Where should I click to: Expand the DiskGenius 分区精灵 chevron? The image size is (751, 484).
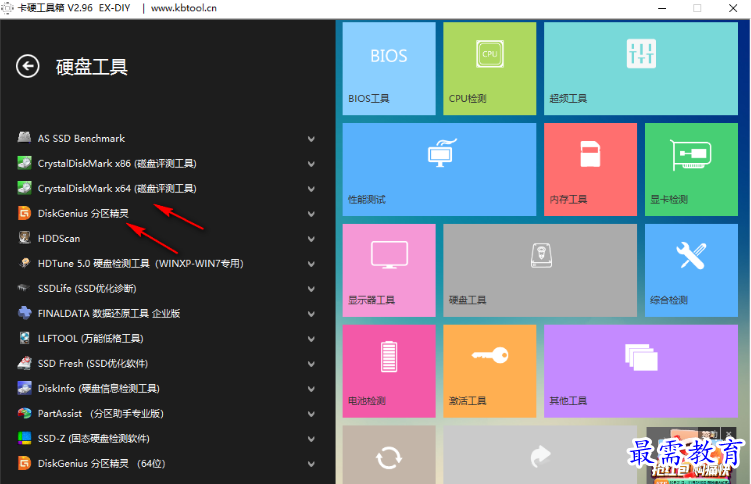pos(311,214)
